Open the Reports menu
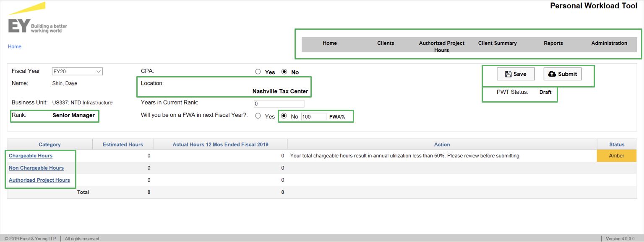 553,43
